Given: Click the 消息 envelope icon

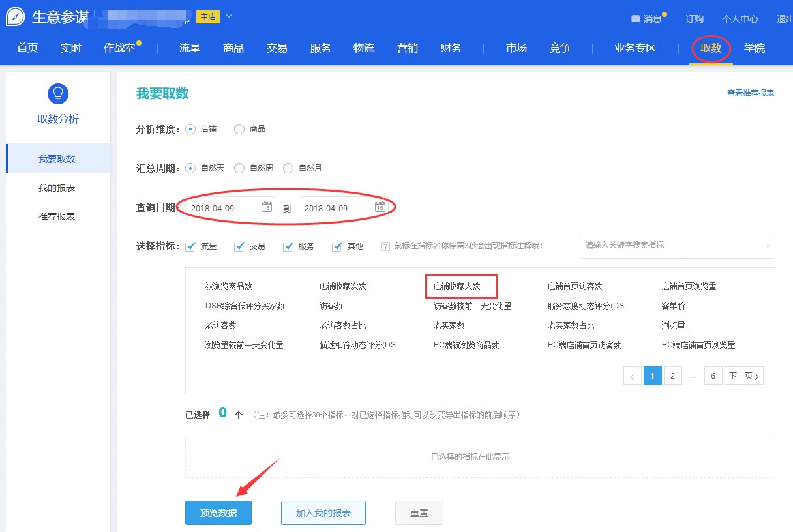Looking at the screenshot, I should pos(636,19).
